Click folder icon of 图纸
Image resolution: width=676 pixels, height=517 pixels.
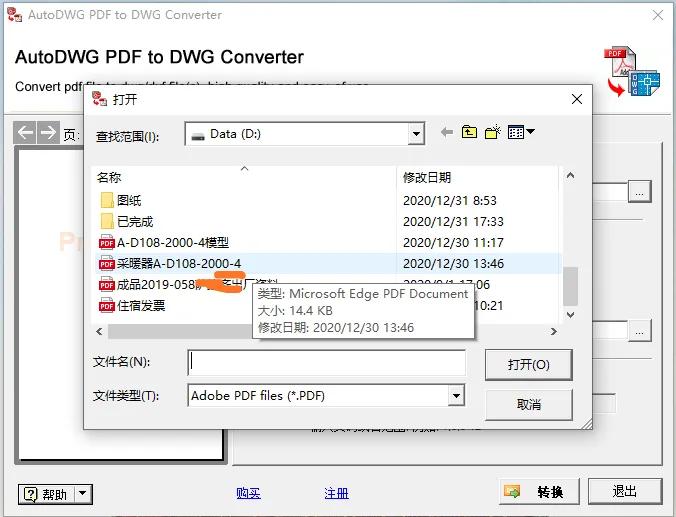coord(107,200)
